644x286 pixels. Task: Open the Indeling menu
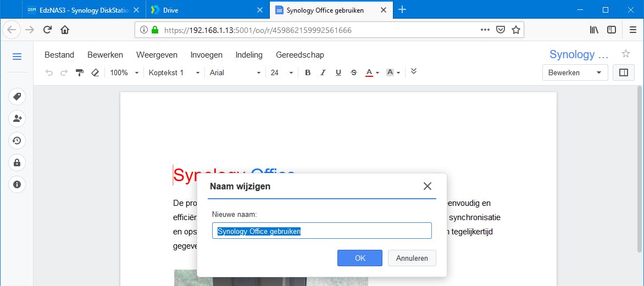249,55
